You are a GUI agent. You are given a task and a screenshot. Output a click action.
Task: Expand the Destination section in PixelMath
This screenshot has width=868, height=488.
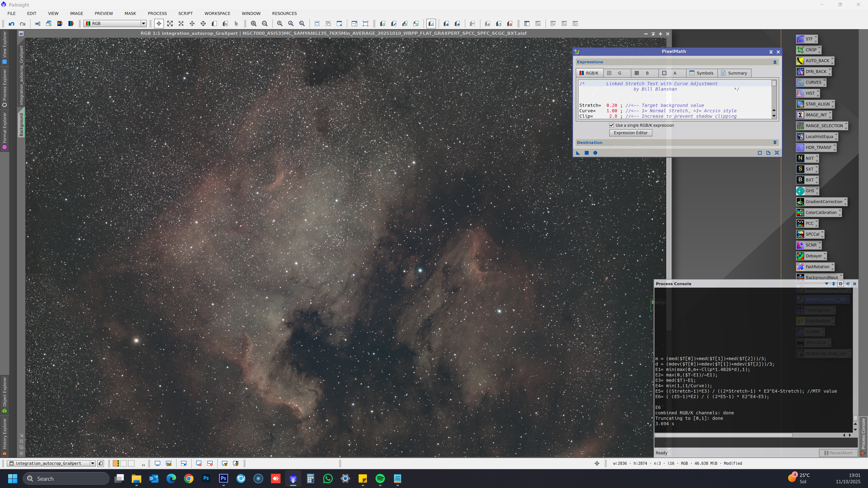[775, 143]
